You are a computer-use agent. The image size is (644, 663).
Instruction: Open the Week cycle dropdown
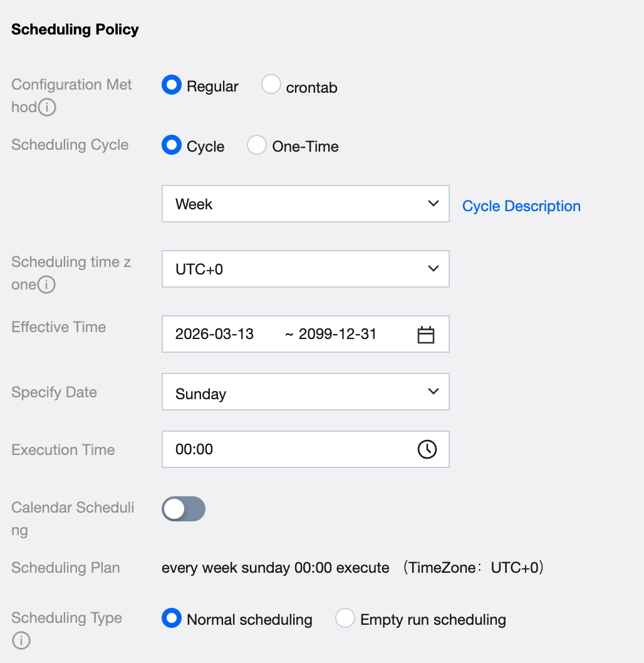click(305, 204)
